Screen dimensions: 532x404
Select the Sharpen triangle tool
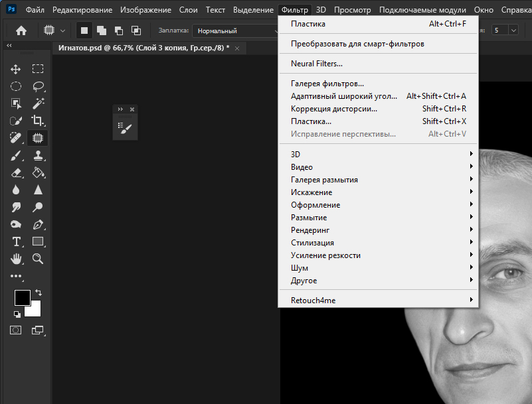38,190
